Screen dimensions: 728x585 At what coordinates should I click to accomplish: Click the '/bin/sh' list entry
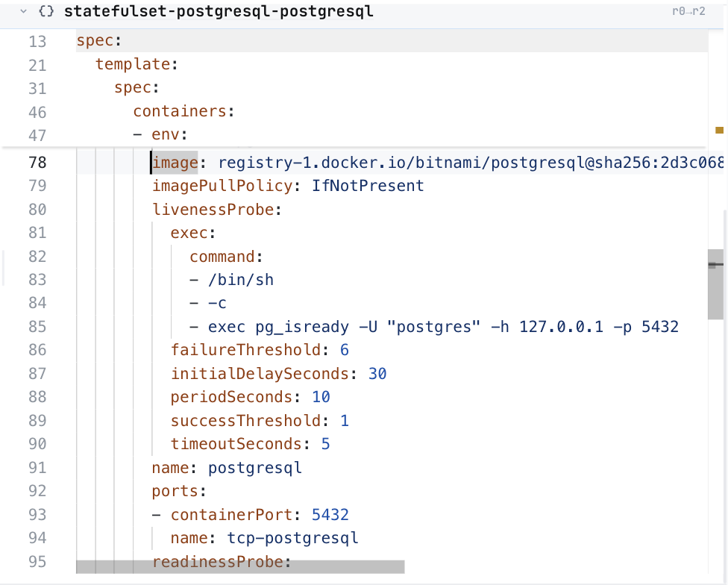(x=240, y=280)
